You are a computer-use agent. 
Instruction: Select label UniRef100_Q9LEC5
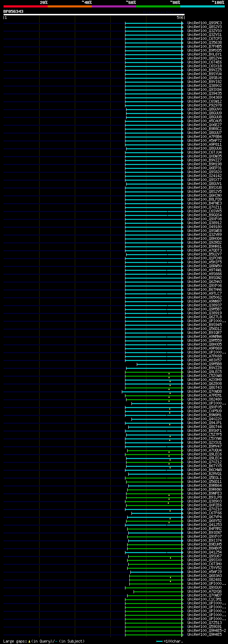tap(204, 372)
